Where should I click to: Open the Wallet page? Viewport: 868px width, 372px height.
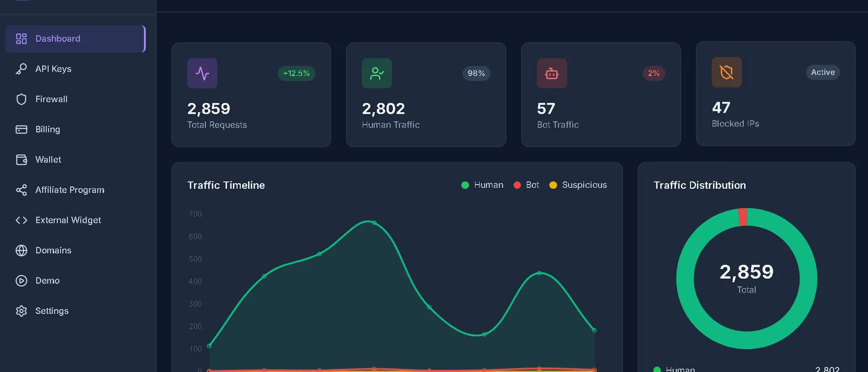click(x=75, y=159)
